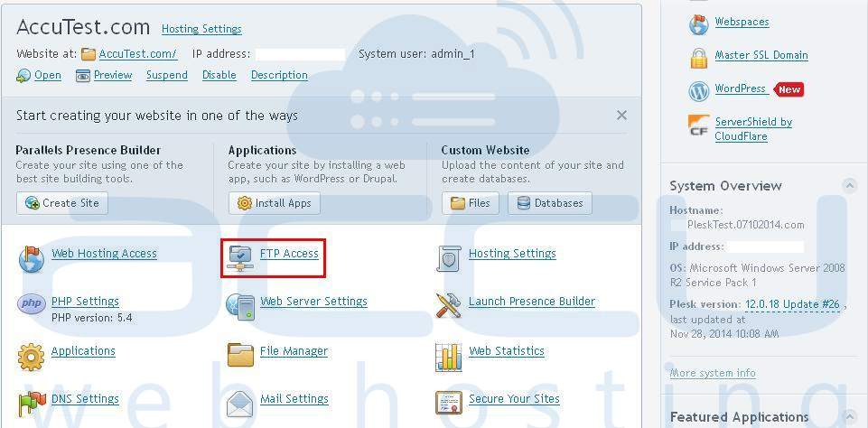Click the More system info link
This screenshot has height=428, width=868.
pos(713,373)
